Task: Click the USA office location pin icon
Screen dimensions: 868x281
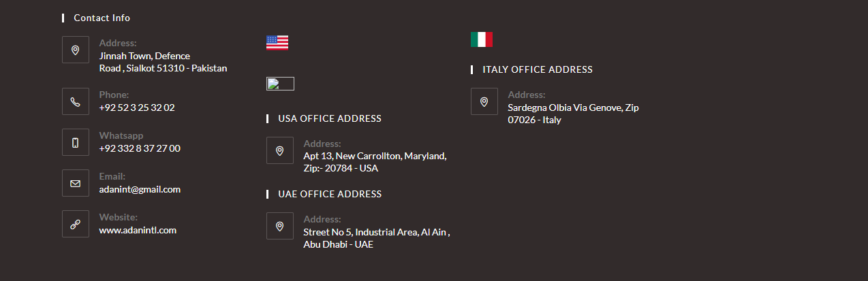Action: pos(280,150)
